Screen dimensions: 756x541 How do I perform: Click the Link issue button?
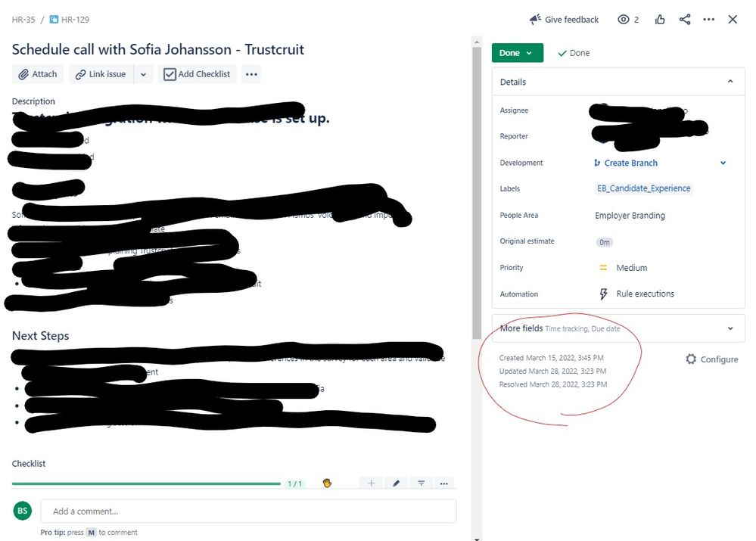pyautogui.click(x=101, y=74)
